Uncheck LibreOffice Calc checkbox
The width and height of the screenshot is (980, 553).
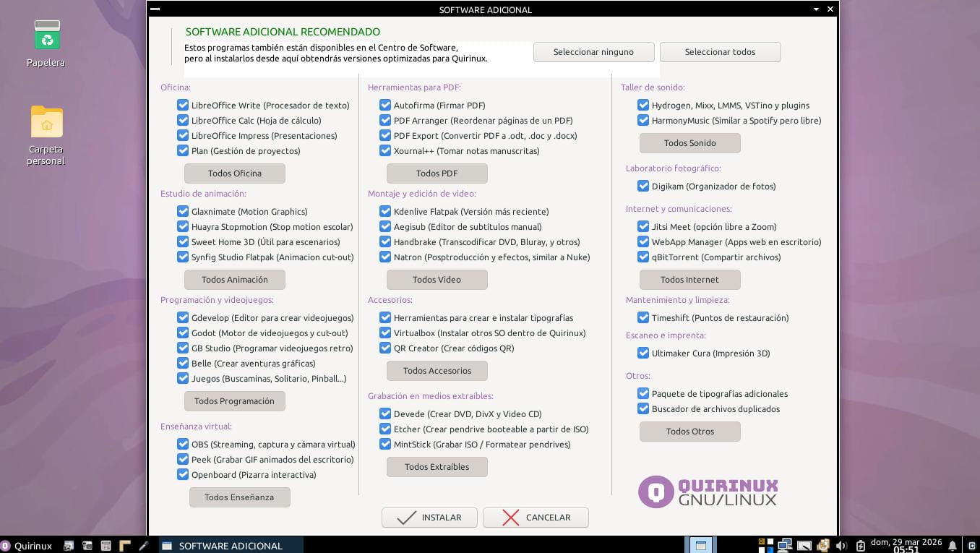click(x=183, y=121)
